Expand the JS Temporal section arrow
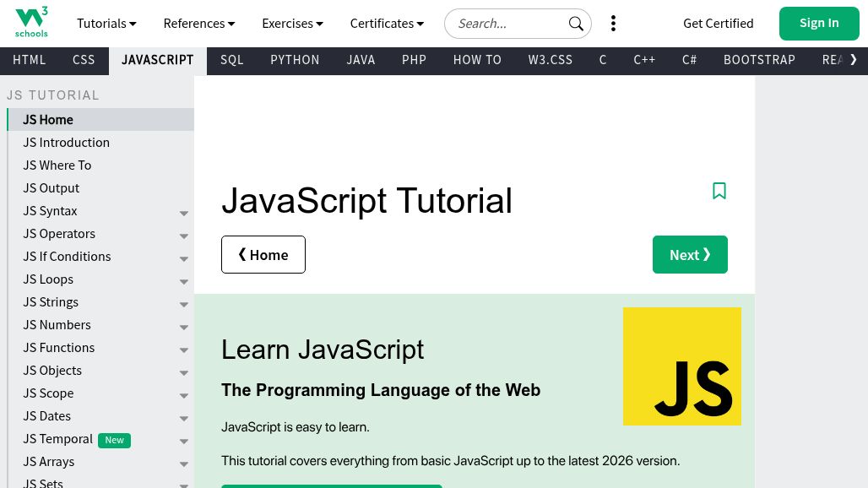This screenshot has height=488, width=868. 184,441
